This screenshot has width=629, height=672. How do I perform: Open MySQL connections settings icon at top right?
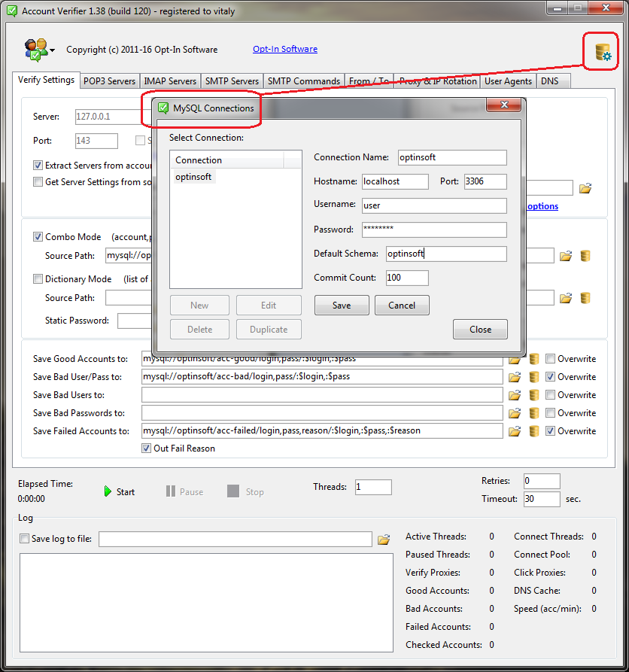click(603, 53)
